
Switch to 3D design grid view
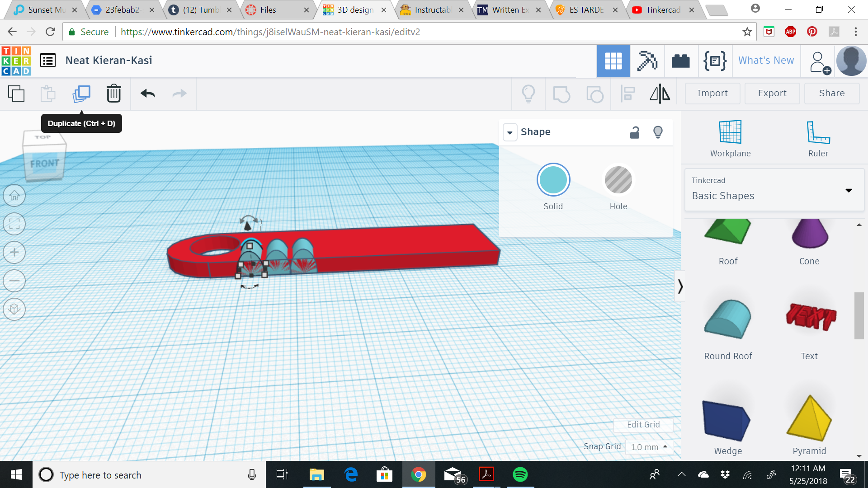tap(613, 61)
